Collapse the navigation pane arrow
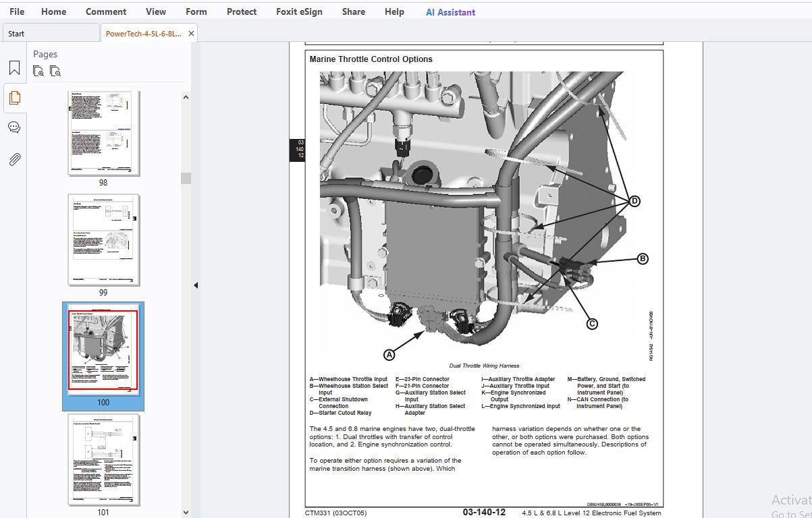Image resolution: width=812 pixels, height=518 pixels. (196, 285)
